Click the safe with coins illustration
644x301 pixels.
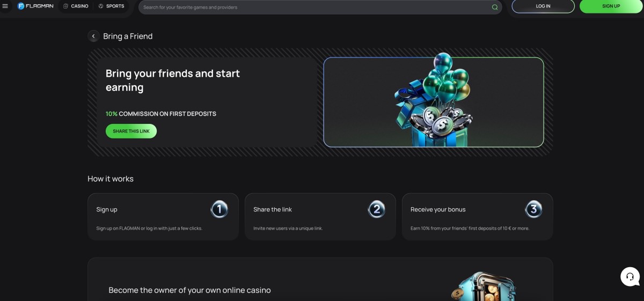point(483,287)
